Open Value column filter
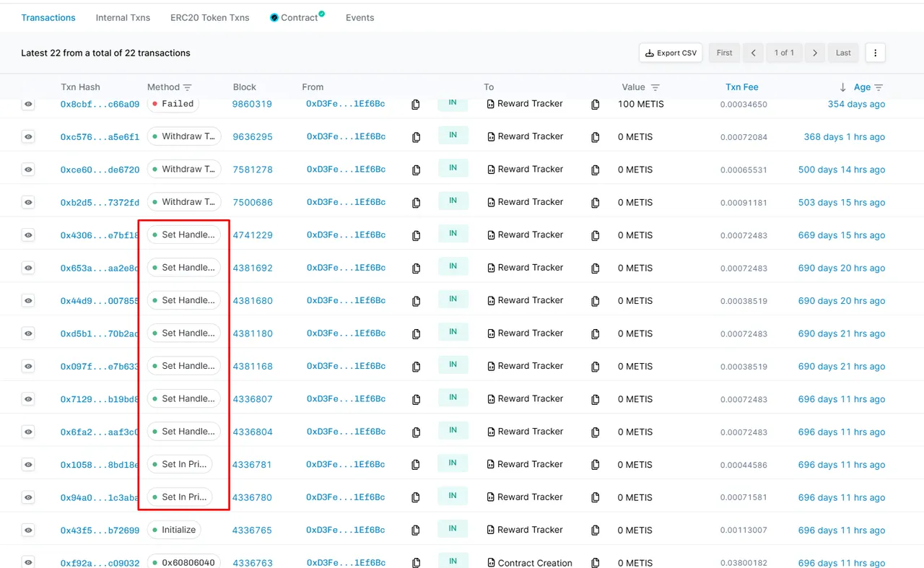 click(x=655, y=87)
